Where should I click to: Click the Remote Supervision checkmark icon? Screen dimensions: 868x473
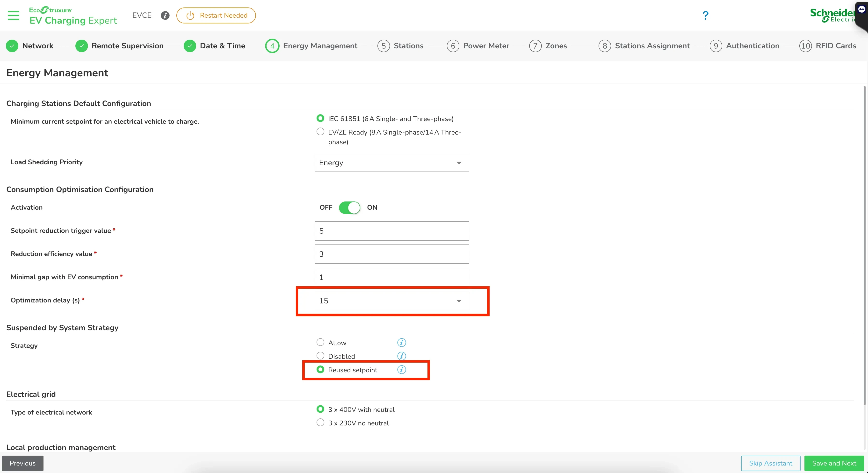(81, 46)
